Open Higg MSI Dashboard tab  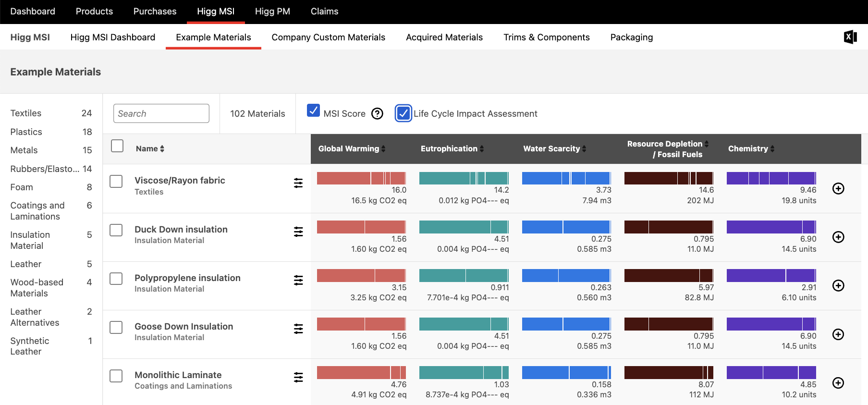113,37
